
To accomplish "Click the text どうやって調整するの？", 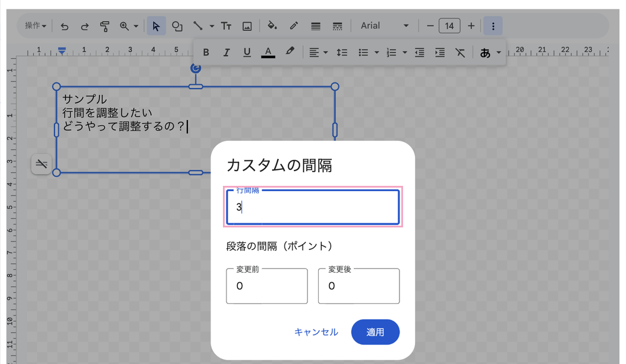I will pyautogui.click(x=124, y=126).
